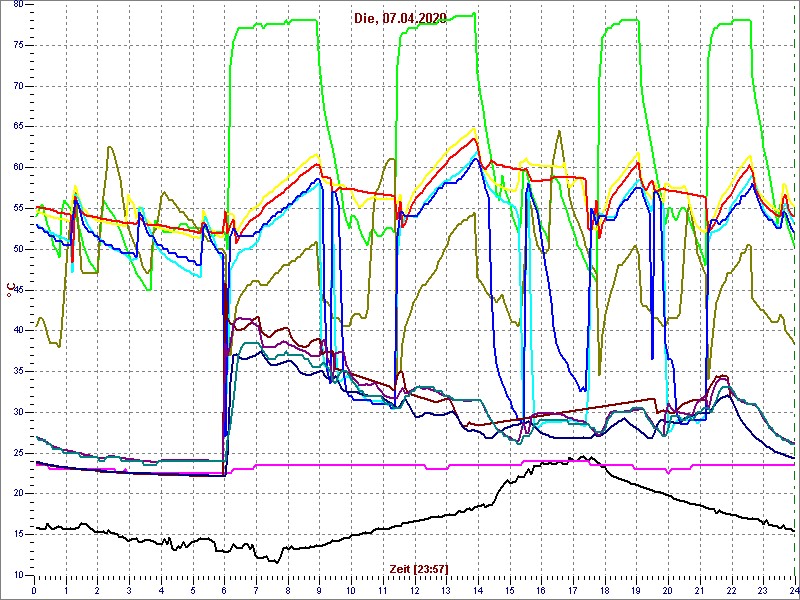Image resolution: width=800 pixels, height=600 pixels.
Task: Click hour 6 on the time axis
Action: [x=225, y=590]
